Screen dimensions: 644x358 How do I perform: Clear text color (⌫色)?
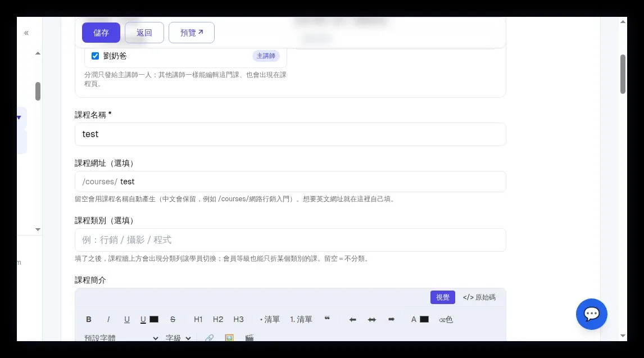click(446, 319)
